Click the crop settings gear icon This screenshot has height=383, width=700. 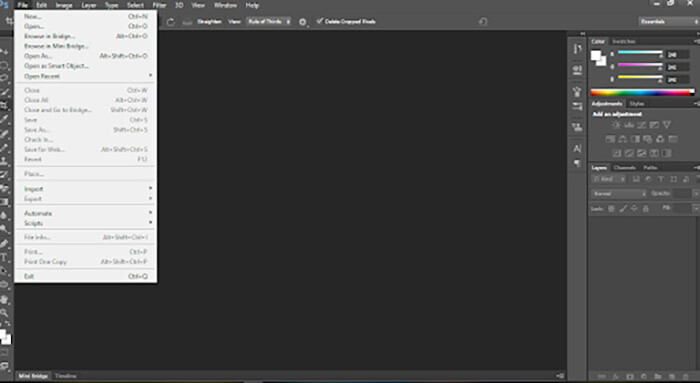coord(303,22)
